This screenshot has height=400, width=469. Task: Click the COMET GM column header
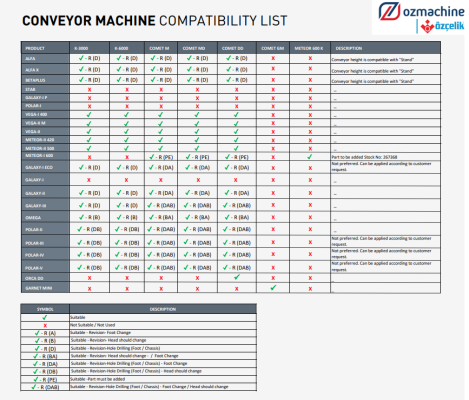pos(273,48)
